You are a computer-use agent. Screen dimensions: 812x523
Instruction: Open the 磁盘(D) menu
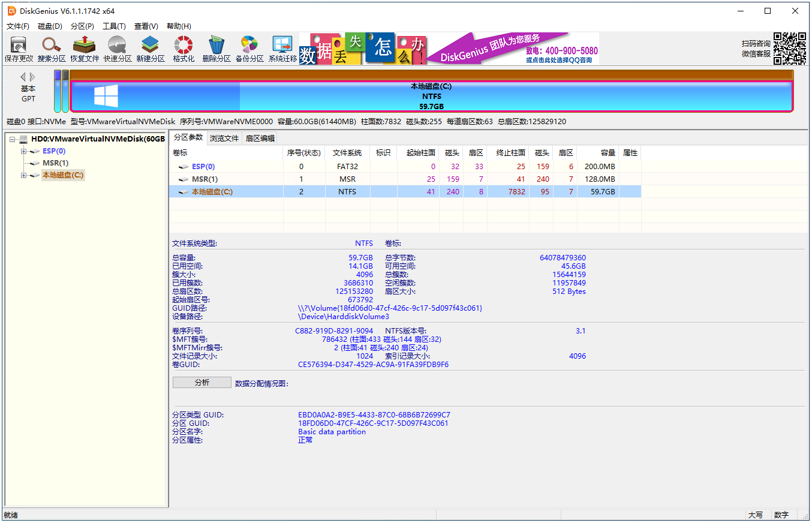(51, 26)
